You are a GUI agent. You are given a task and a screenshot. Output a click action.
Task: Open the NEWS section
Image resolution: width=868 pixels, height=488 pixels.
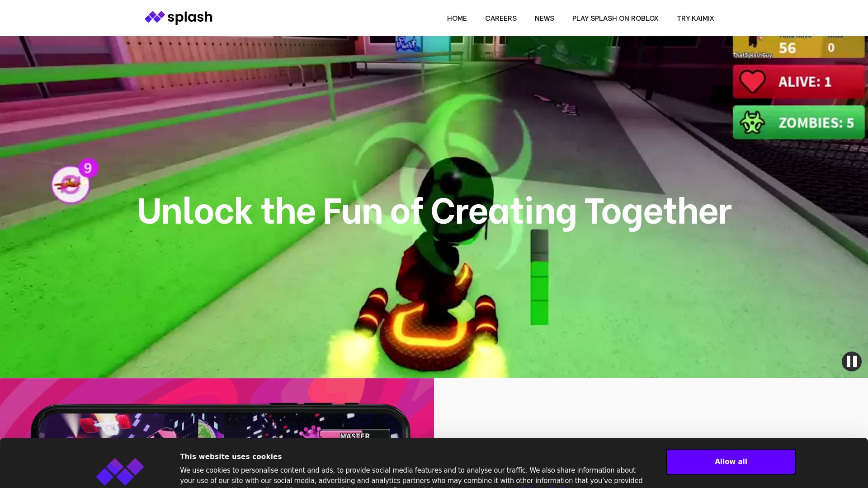point(544,19)
